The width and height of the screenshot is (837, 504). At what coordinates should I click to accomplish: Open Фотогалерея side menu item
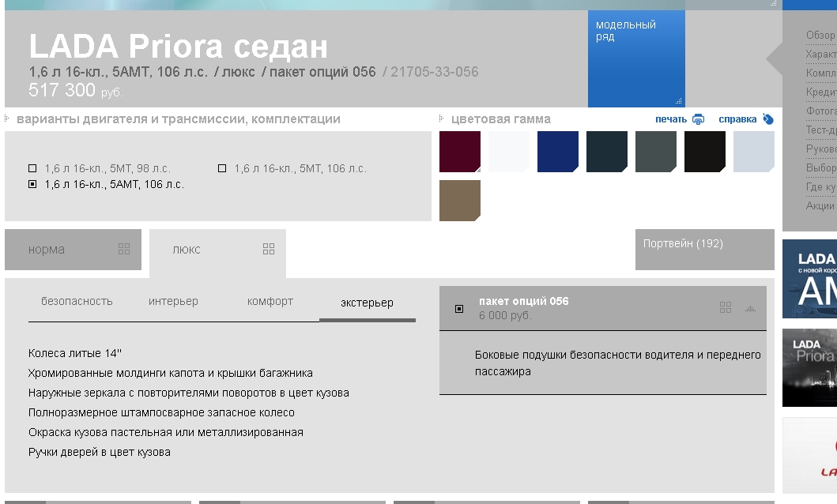(x=821, y=111)
